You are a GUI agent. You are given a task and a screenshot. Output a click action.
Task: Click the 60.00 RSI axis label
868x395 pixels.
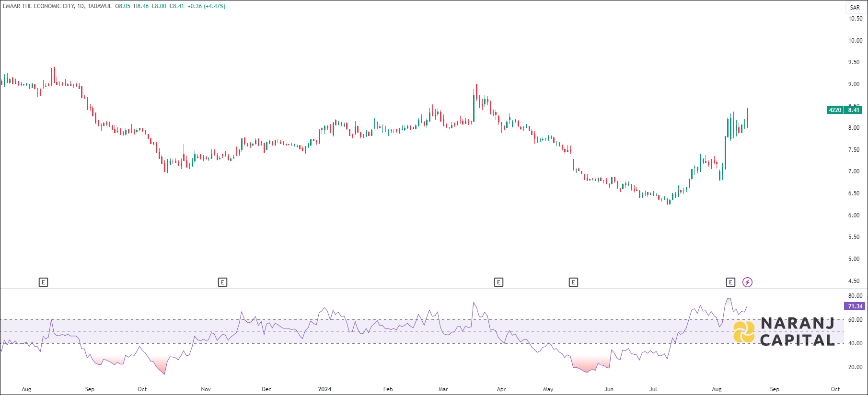[x=855, y=320]
